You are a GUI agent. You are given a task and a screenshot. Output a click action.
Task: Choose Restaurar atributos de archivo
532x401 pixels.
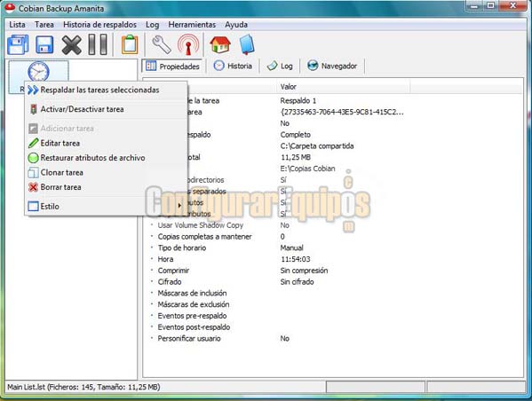pyautogui.click(x=106, y=158)
